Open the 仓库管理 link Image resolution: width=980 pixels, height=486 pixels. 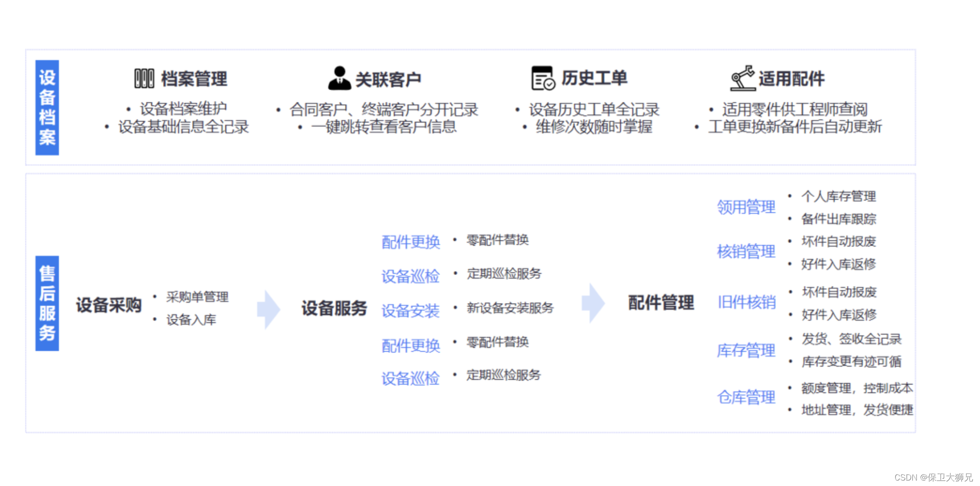point(746,397)
